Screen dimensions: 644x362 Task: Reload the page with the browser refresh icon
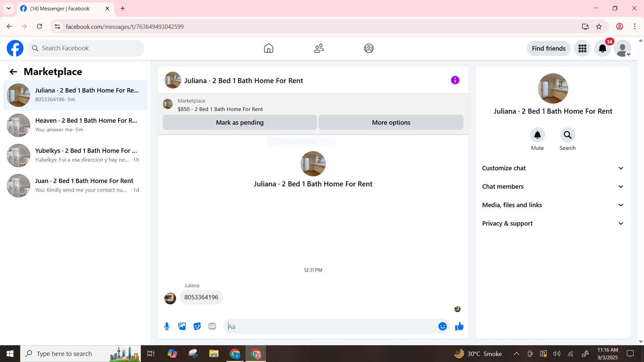40,26
